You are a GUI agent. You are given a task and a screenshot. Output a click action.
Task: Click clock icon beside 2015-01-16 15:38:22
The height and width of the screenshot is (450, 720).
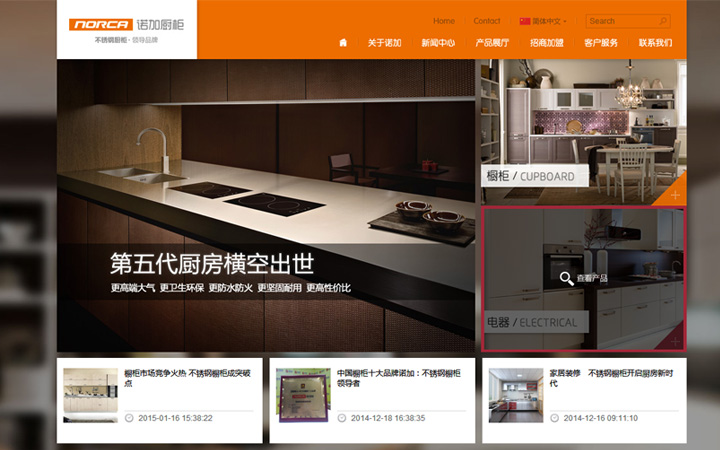129,418
